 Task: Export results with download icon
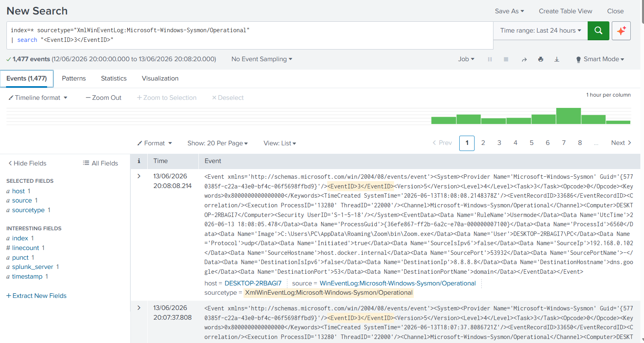[557, 59]
